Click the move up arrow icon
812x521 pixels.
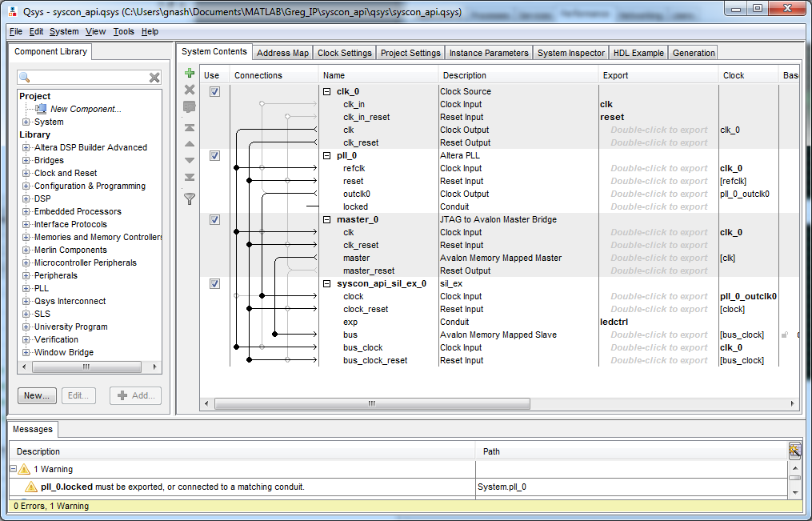point(190,144)
